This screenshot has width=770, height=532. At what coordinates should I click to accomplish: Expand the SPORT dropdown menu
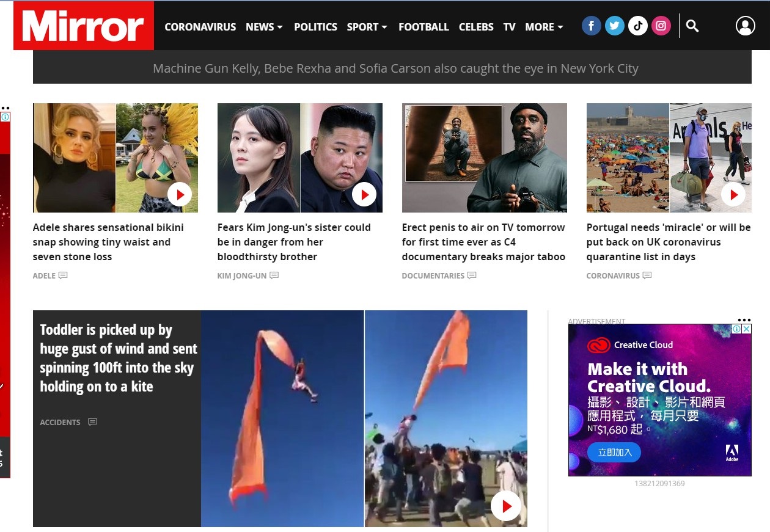(367, 27)
